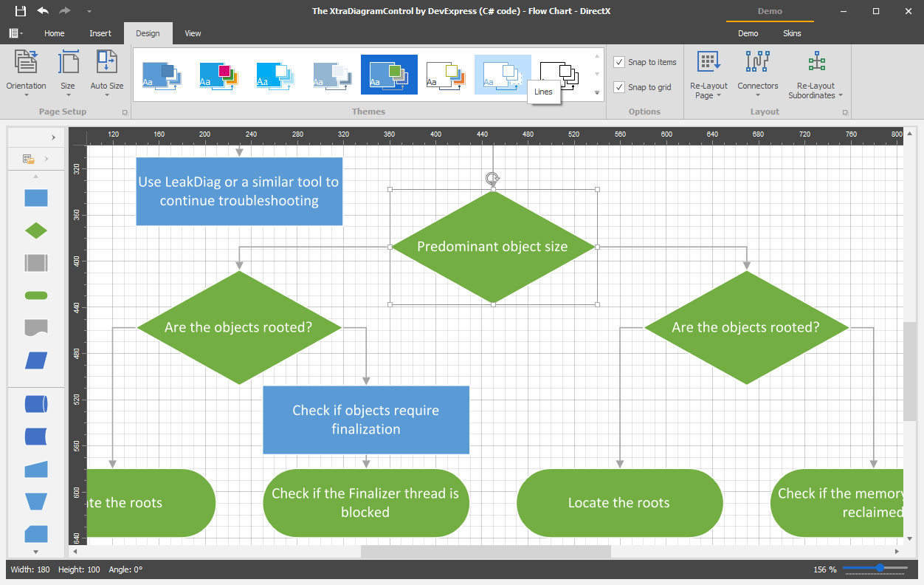Viewport: 924px width, 585px height.
Task: Uncheck the Snap to items checkbox
Action: coord(619,62)
